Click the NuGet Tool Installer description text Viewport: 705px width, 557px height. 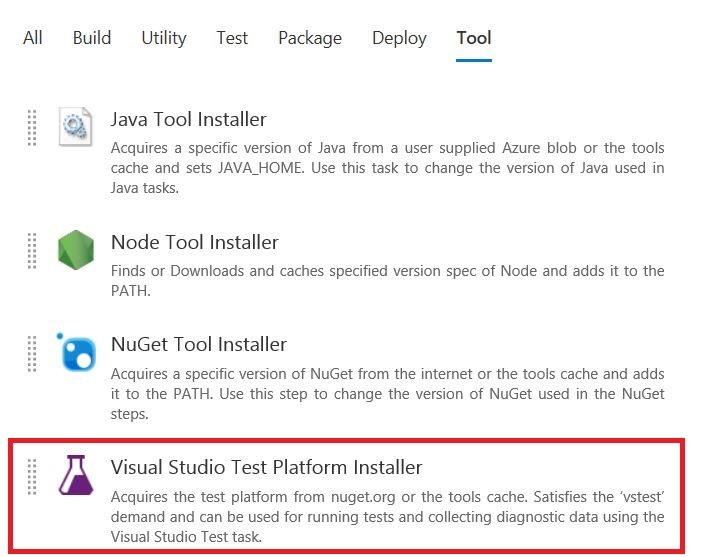pos(388,393)
